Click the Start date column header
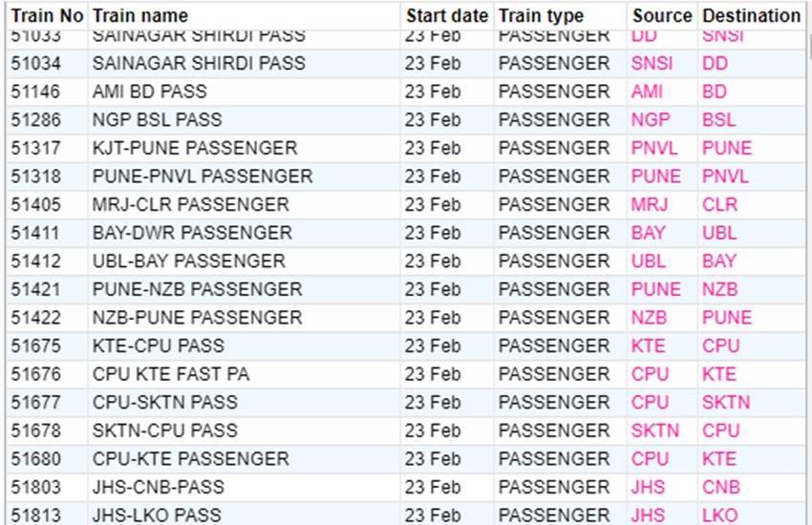812x525 pixels. click(446, 16)
